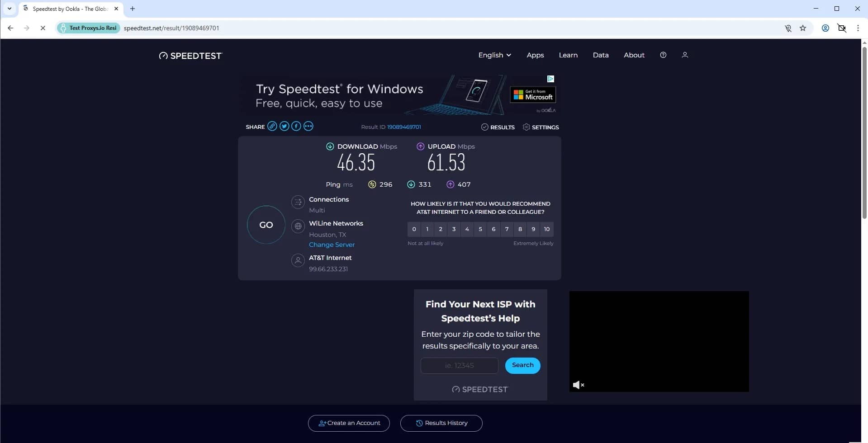Click the Get it from Microsoft badge
The width and height of the screenshot is (868, 443).
(533, 94)
